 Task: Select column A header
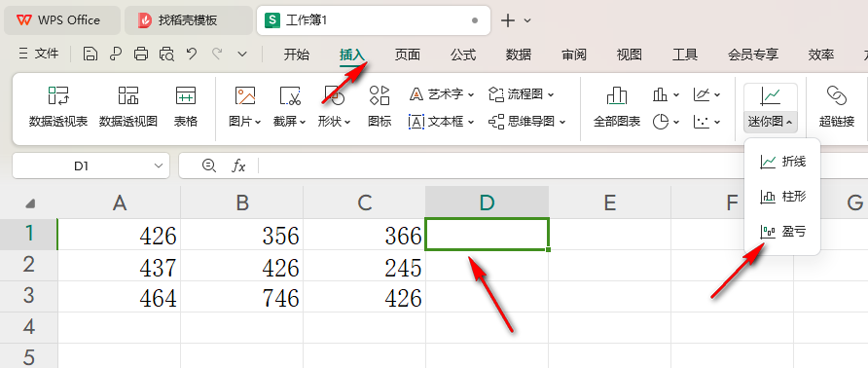[x=120, y=202]
